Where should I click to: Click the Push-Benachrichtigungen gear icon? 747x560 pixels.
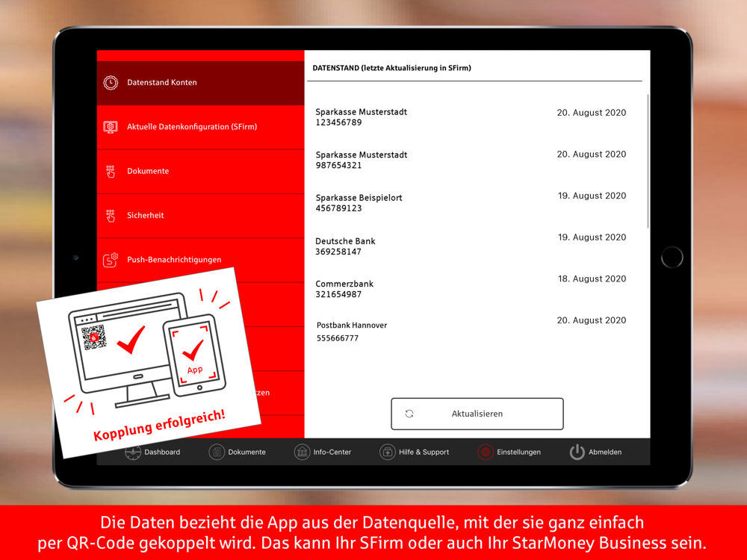111,260
